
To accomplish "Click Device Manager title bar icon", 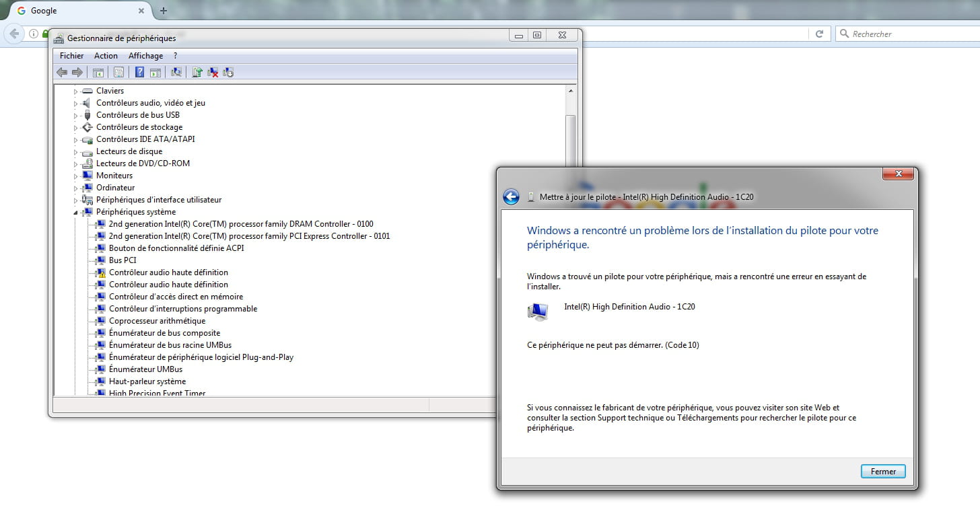I will (59, 38).
